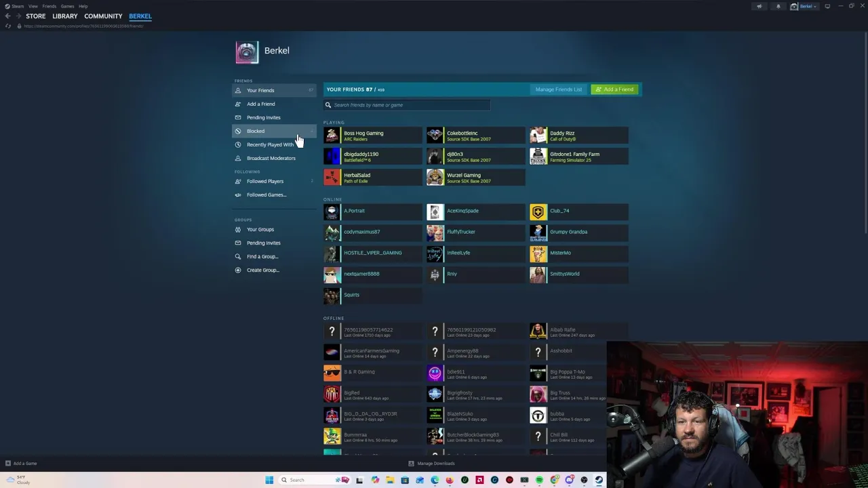Open the notifications bell icon

[x=778, y=6]
